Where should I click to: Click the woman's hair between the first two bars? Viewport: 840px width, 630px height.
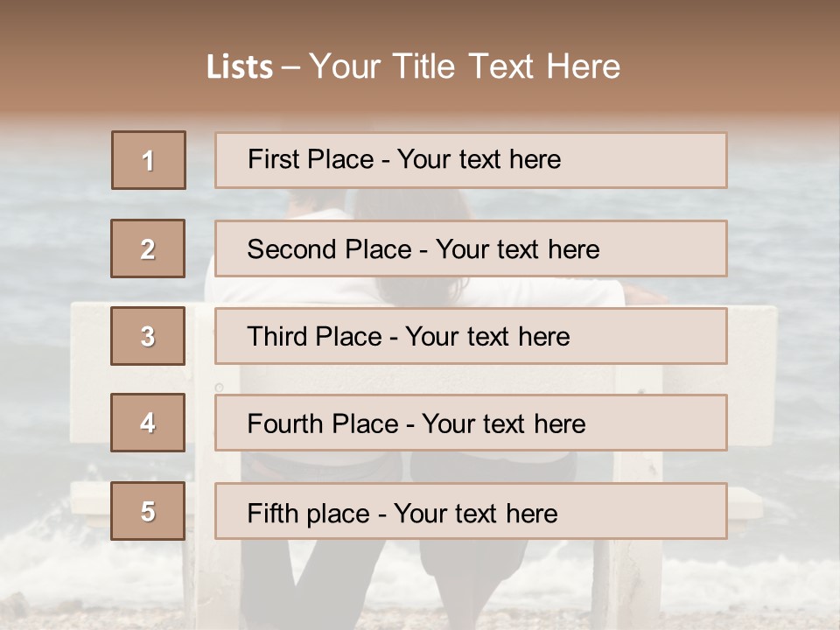pos(411,205)
